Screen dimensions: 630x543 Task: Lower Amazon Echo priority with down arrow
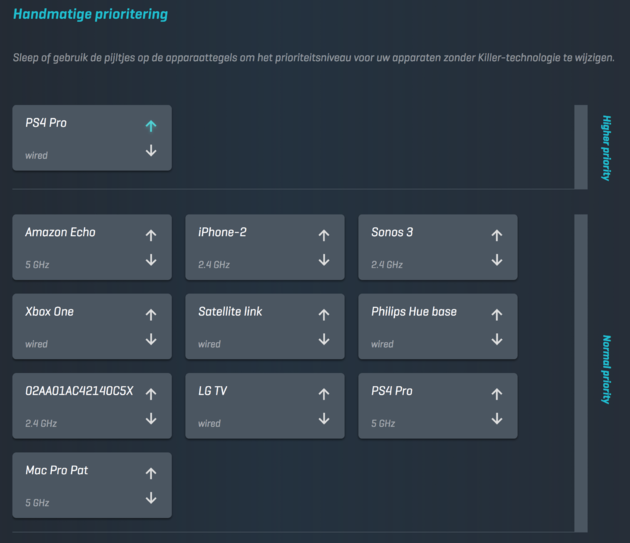[x=151, y=260]
